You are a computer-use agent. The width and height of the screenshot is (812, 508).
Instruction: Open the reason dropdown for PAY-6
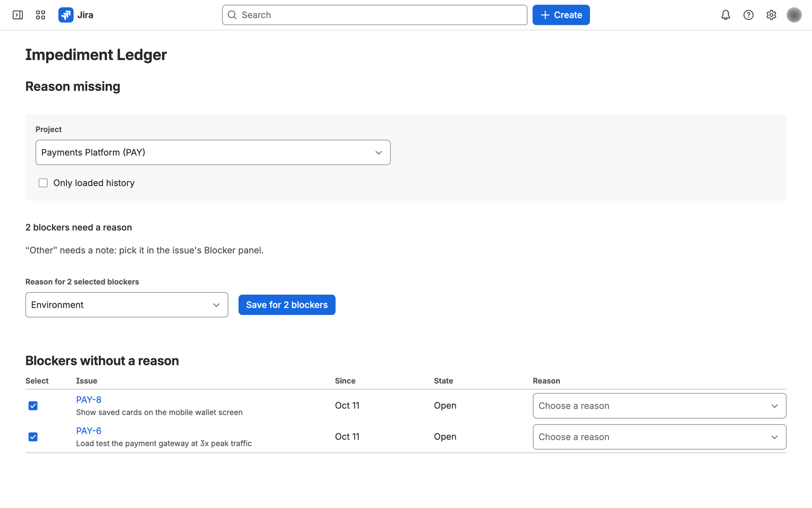point(659,437)
